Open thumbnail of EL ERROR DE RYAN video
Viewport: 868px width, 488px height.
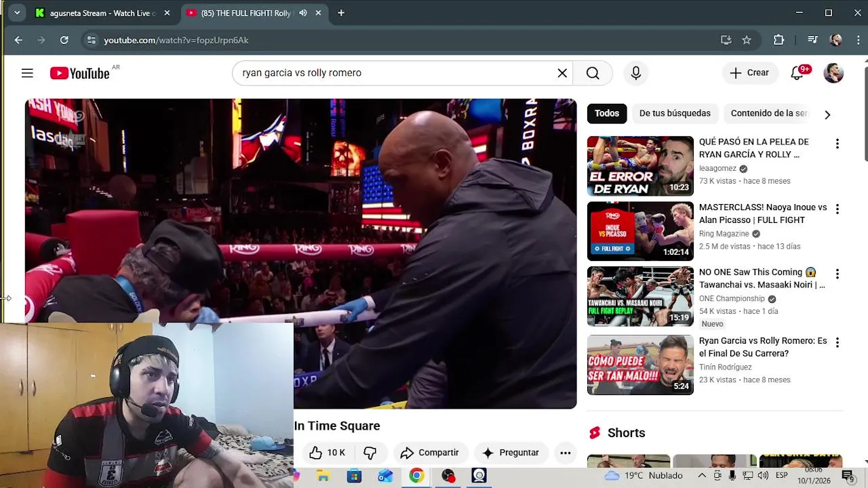pos(640,166)
